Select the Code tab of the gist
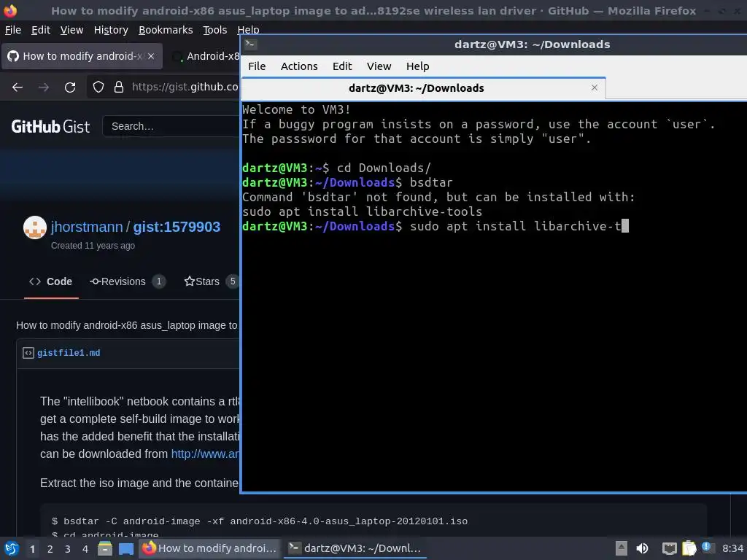Viewport: 747px width, 560px height. tap(51, 281)
